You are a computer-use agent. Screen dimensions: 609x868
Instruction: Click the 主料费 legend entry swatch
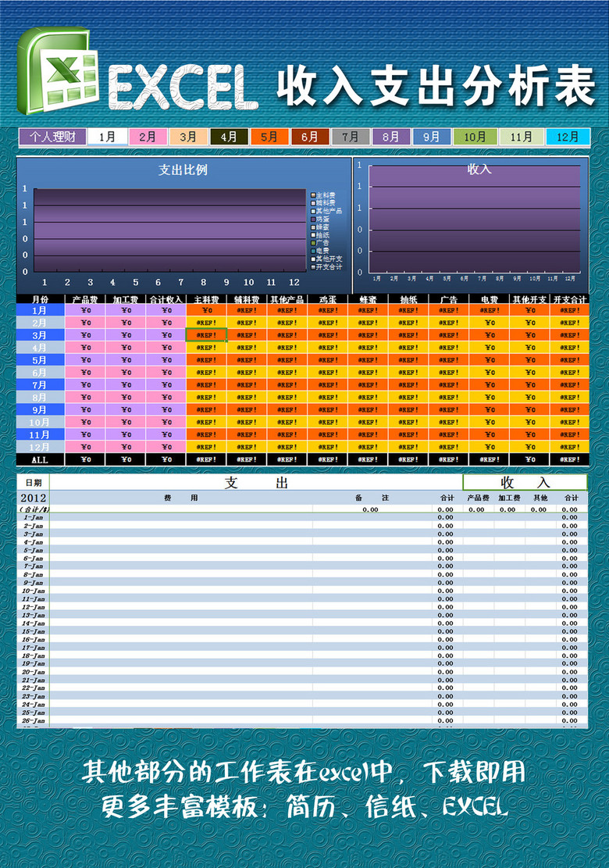(313, 195)
